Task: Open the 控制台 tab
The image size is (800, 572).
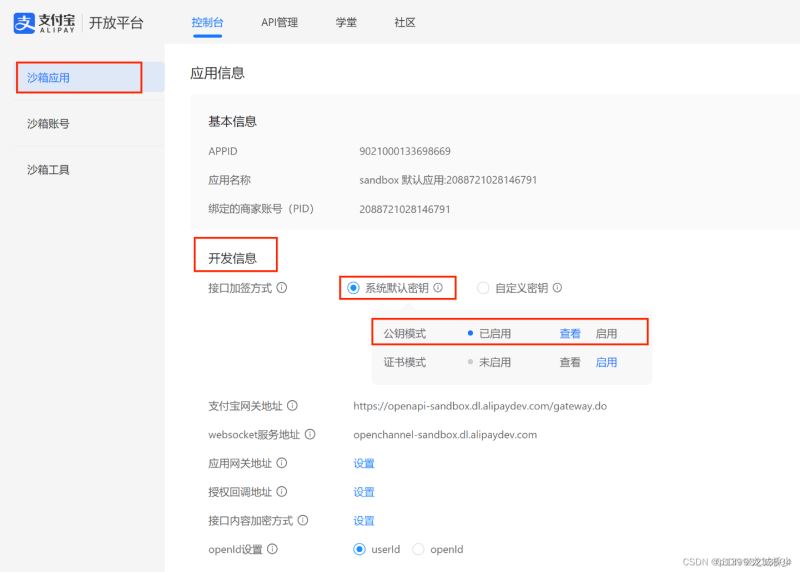Action: click(207, 22)
